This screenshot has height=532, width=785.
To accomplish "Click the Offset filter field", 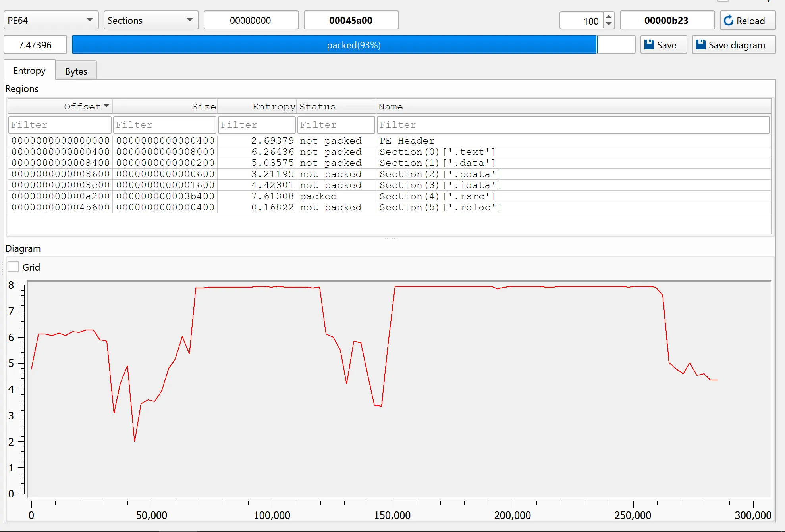I will pyautogui.click(x=60, y=125).
